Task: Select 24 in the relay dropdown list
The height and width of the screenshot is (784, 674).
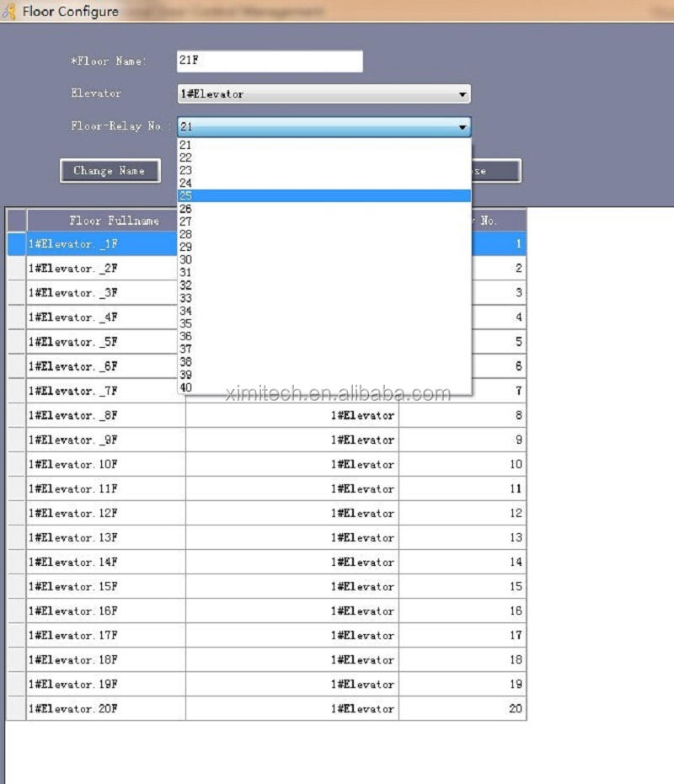Action: pos(324,183)
